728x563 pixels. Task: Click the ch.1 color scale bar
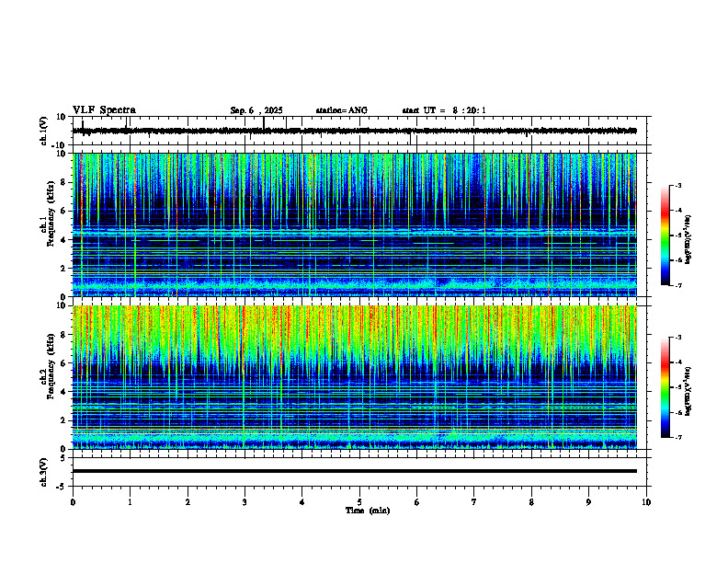pos(665,236)
